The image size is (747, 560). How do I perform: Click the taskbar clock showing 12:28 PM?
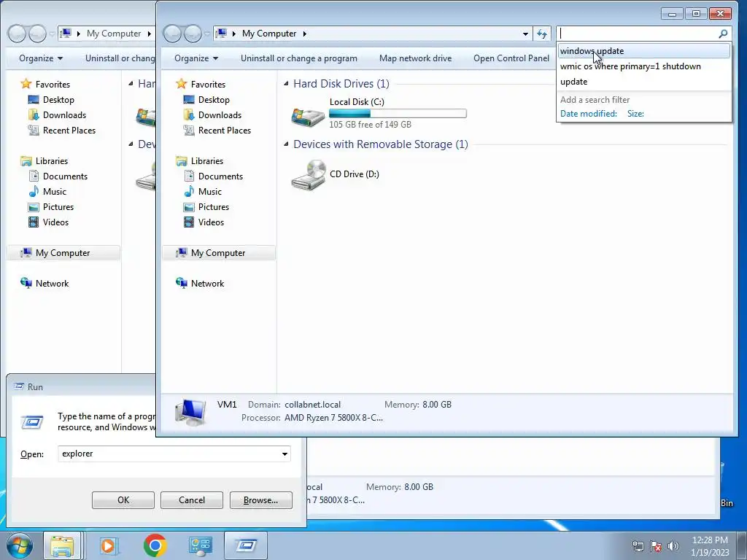coord(710,546)
